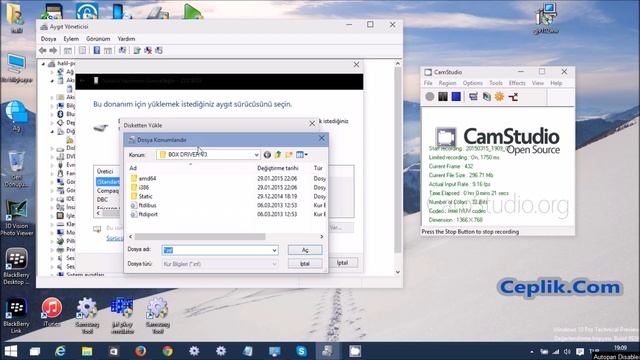Image resolution: width=640 pixels, height=360 pixels.
Task: Click the red SWF producer icon in CamStudio
Action: (x=513, y=97)
